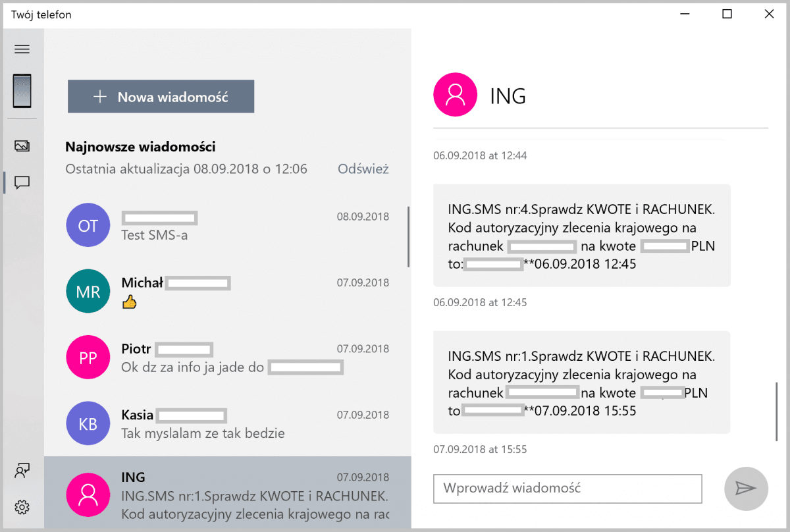Click the ING avatar in conversation header
Image resolution: width=790 pixels, height=532 pixels.
click(x=455, y=95)
